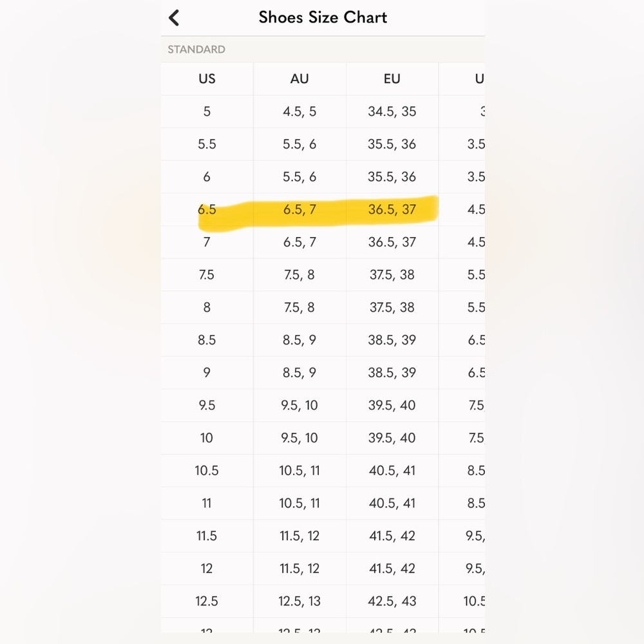644x644 pixels.
Task: Click EU value 34.5, 35
Action: [392, 111]
